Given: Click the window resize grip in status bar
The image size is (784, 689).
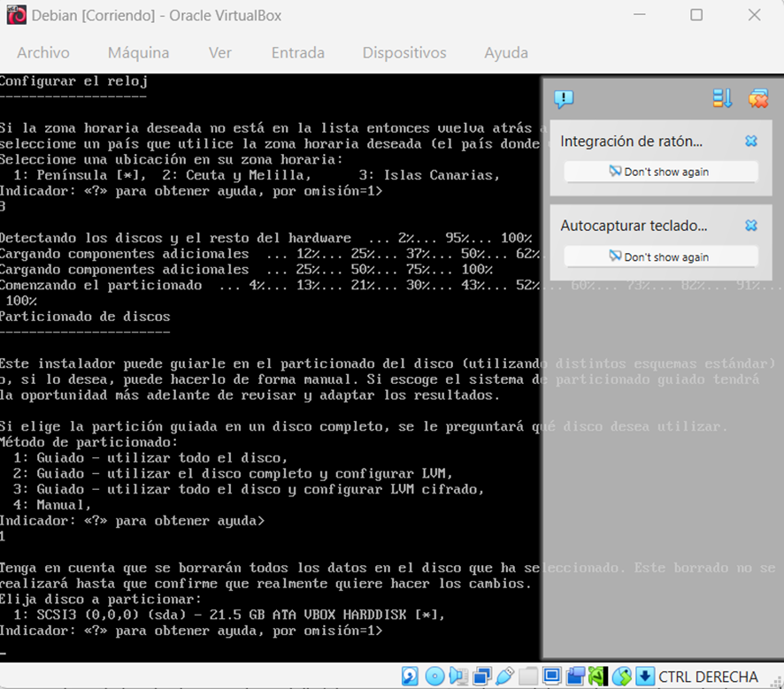Looking at the screenshot, I should [776, 682].
